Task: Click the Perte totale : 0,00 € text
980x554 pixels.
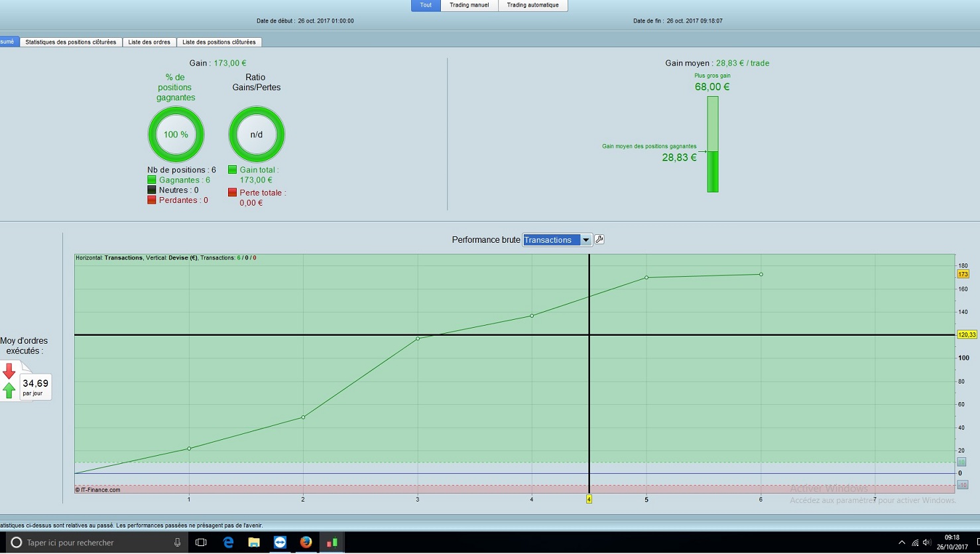Action: (x=263, y=198)
